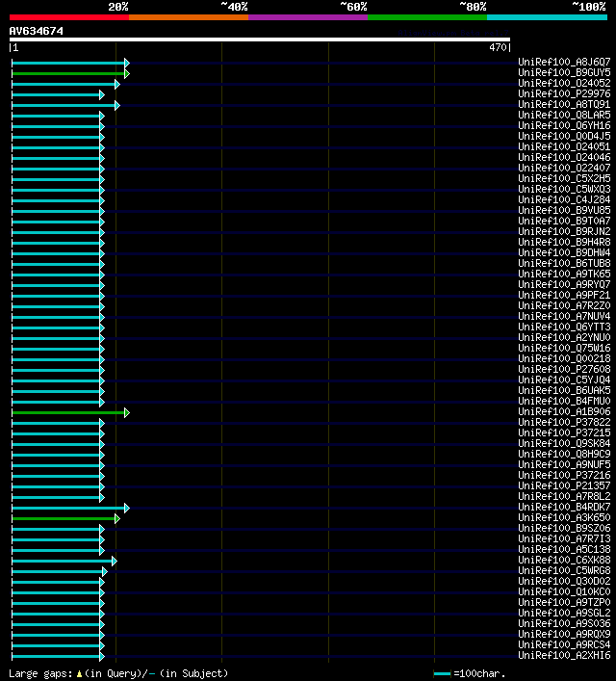Click the white query sequence bar
Screen dimensions: 616x681
[x=260, y=39]
